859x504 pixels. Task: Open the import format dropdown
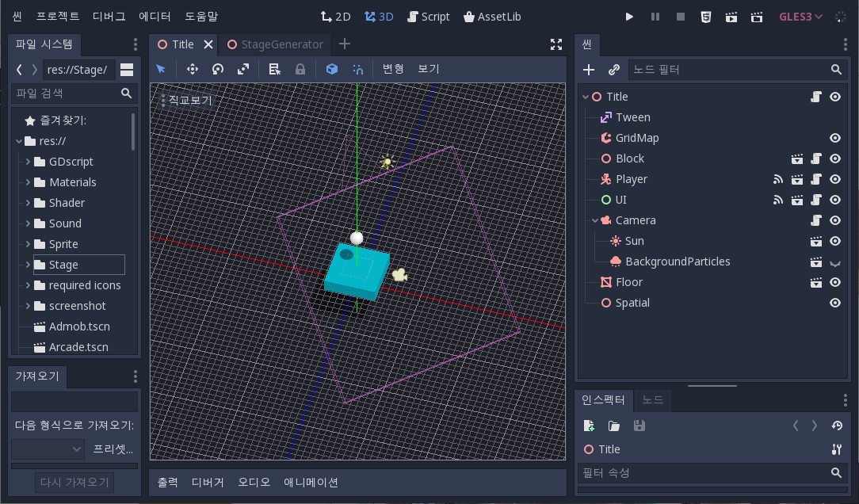pos(48,450)
